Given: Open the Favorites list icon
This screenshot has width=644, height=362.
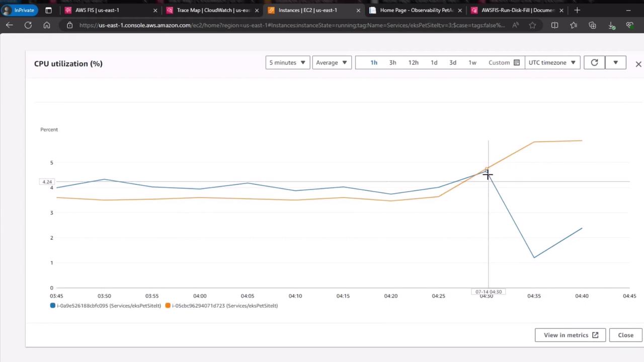Looking at the screenshot, I should click(574, 25).
